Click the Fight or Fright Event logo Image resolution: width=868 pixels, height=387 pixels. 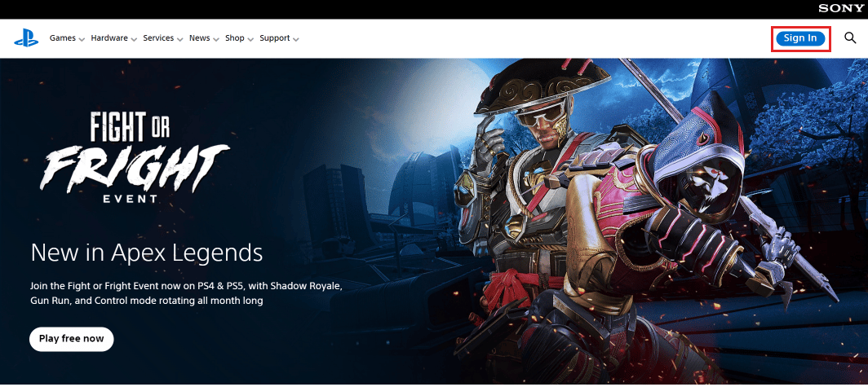pyautogui.click(x=135, y=157)
